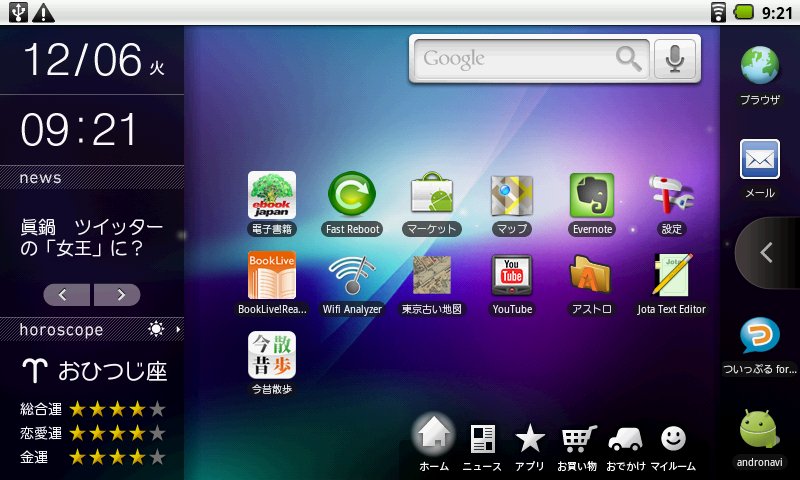Open Wifi Analyzer app
Viewport: 800px width, 480px height.
pos(352,276)
